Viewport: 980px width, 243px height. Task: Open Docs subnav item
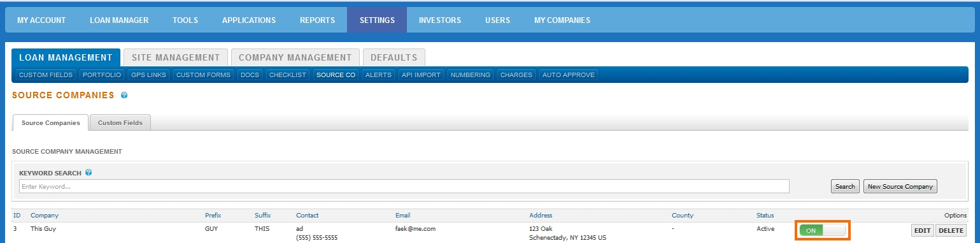coord(250,75)
